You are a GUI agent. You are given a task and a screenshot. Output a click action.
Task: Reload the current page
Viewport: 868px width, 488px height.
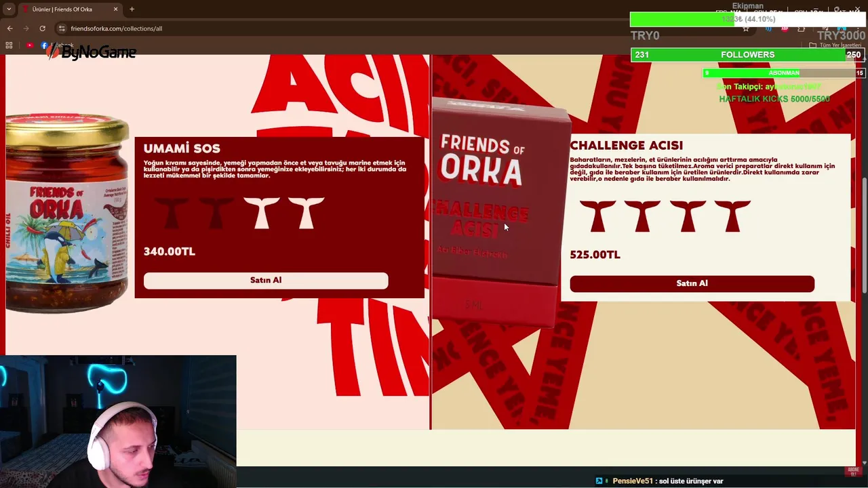(42, 28)
